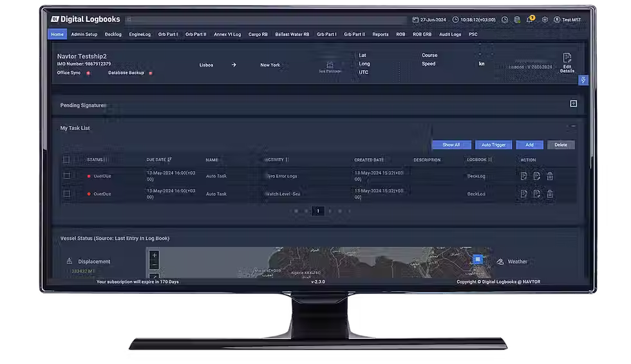Open the EngineLog tab
Screen dimensions: 631x364
(140, 34)
